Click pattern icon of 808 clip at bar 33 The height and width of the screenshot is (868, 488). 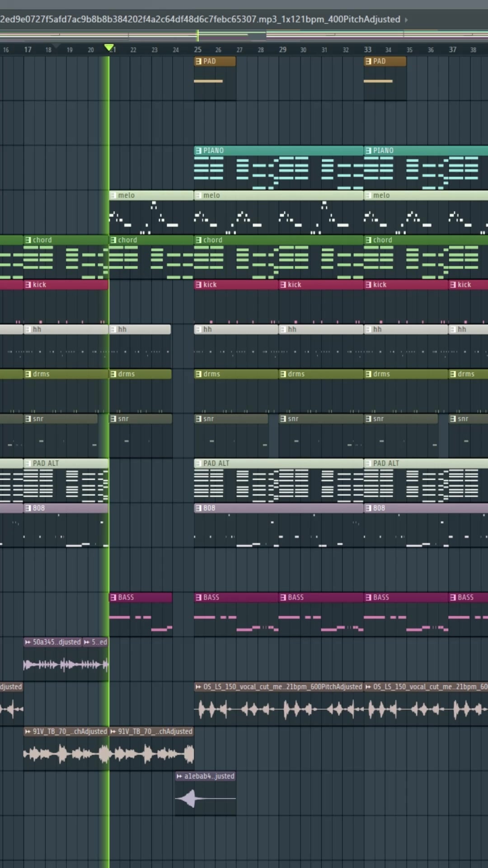click(x=368, y=508)
